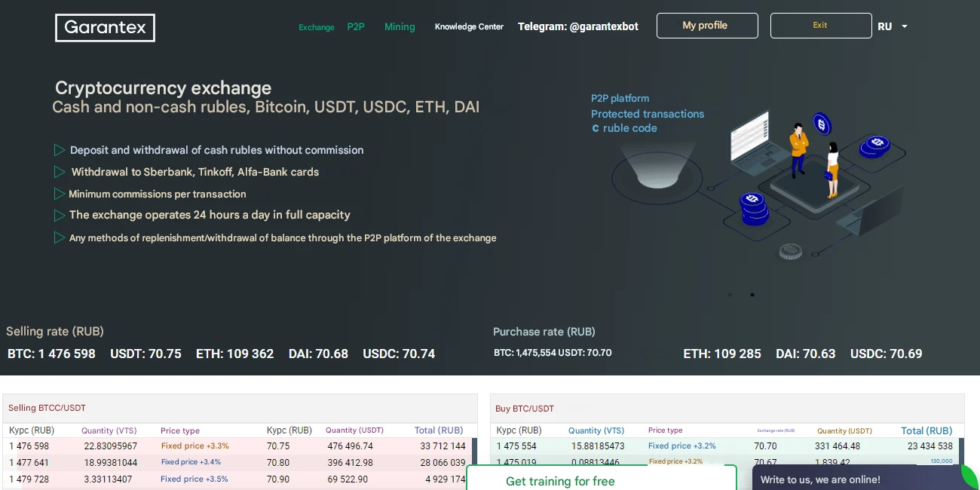Open the Mining page
Screen dimensions: 980x490
tap(400, 26)
